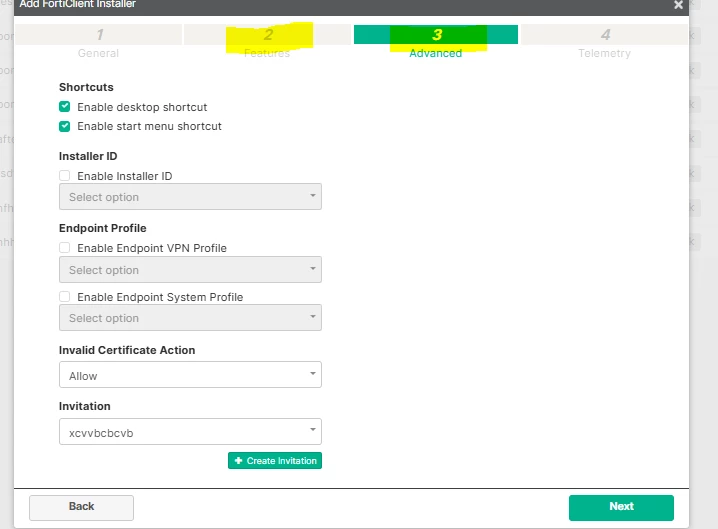The width and height of the screenshot is (718, 529).
Task: Open the Installer ID select dropdown
Action: (x=190, y=196)
